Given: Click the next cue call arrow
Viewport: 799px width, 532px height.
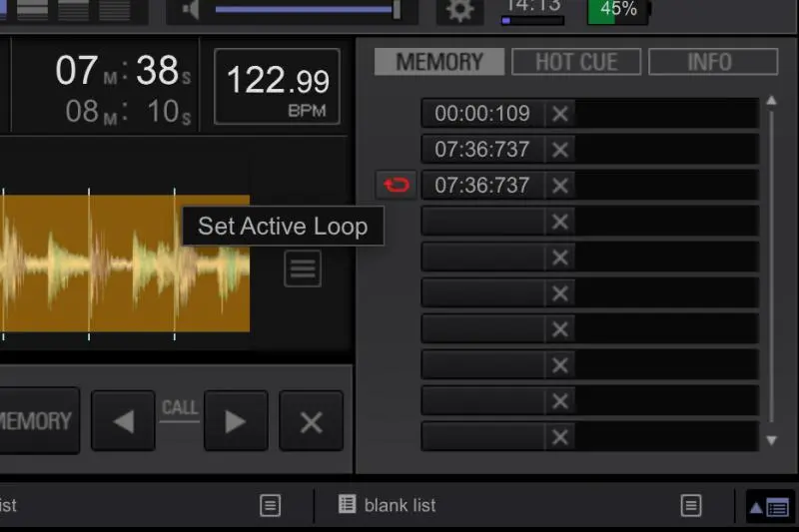Looking at the screenshot, I should pyautogui.click(x=236, y=421).
